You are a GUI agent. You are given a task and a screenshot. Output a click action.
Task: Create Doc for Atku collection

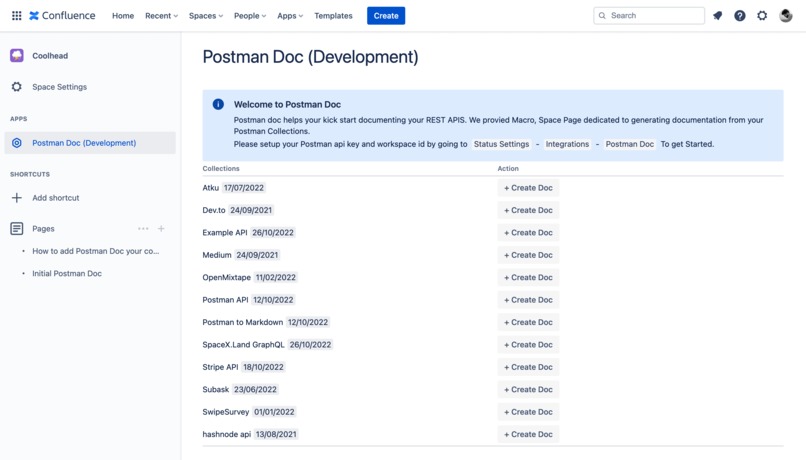pyautogui.click(x=528, y=188)
